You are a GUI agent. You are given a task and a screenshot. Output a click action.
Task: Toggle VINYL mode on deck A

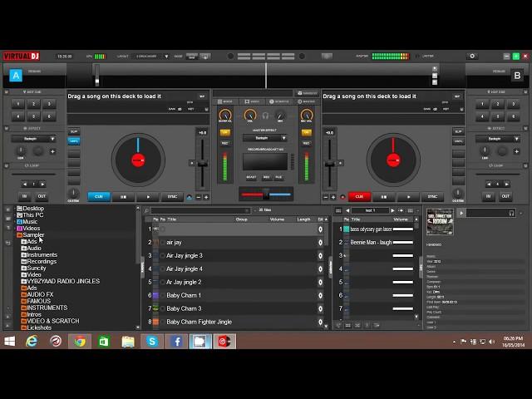pyautogui.click(x=74, y=141)
